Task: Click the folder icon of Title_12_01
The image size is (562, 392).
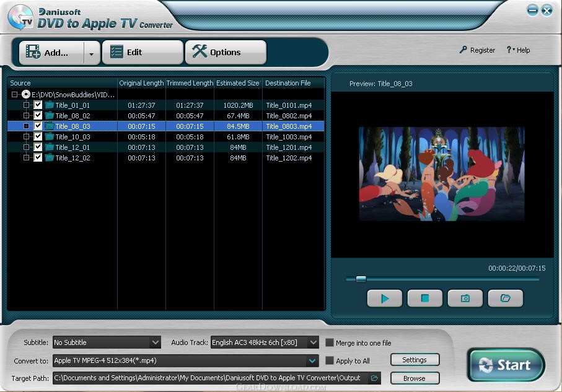Action: 50,147
